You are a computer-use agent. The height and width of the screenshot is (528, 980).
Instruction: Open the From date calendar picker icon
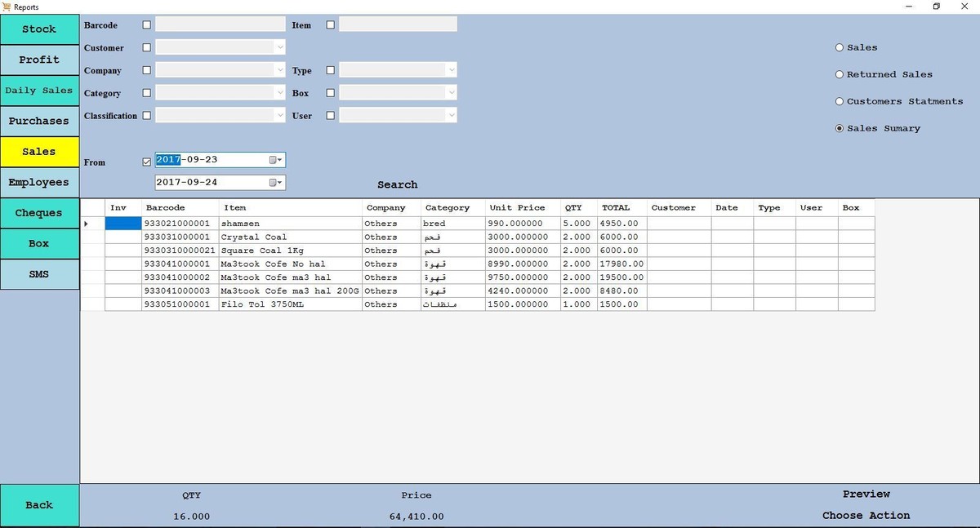tap(276, 161)
